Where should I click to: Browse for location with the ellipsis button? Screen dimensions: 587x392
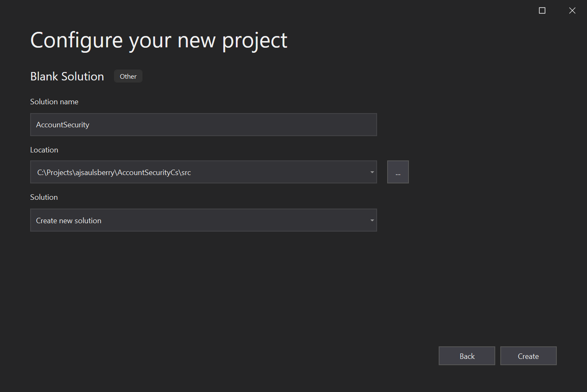coord(398,172)
